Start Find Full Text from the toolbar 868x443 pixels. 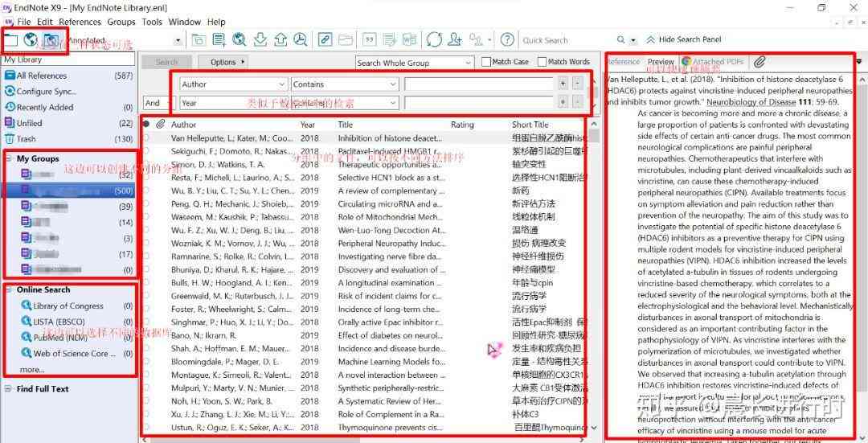tap(300, 39)
